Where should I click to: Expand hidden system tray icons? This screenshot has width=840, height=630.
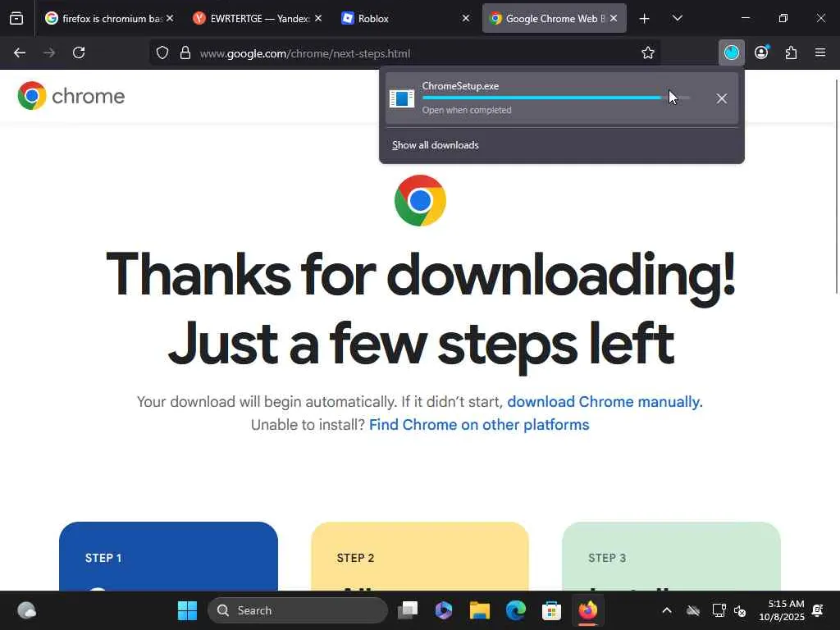point(667,610)
